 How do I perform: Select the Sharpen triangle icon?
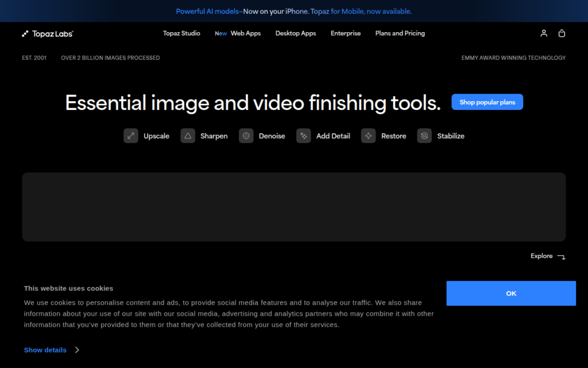point(188,136)
